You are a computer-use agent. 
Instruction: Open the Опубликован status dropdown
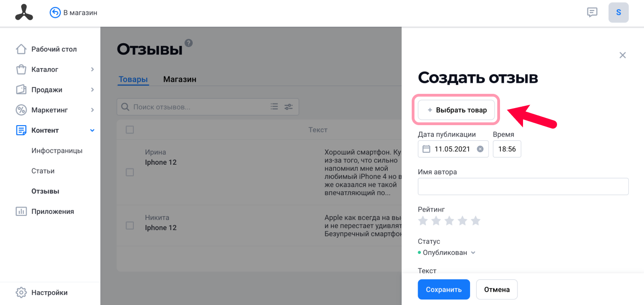click(x=447, y=253)
